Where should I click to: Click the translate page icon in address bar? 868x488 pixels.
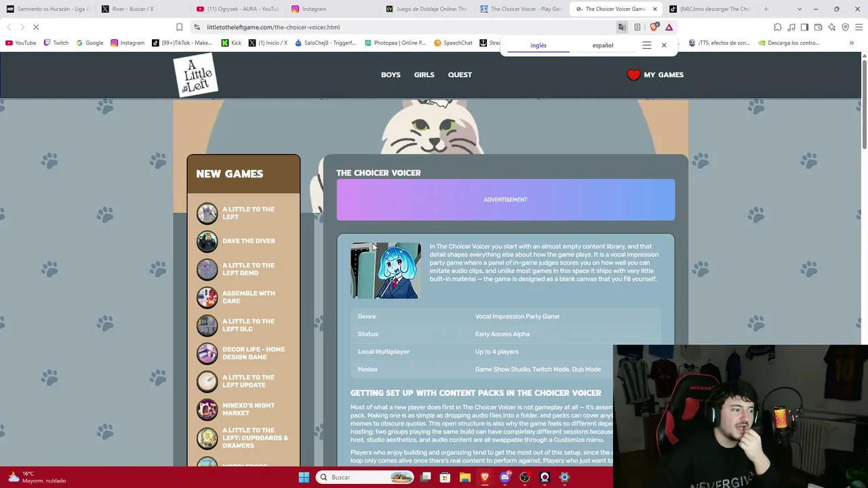coord(622,27)
